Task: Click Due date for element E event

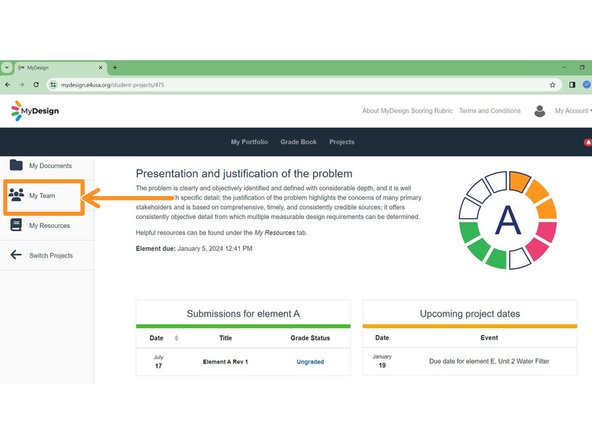Action: [489, 361]
